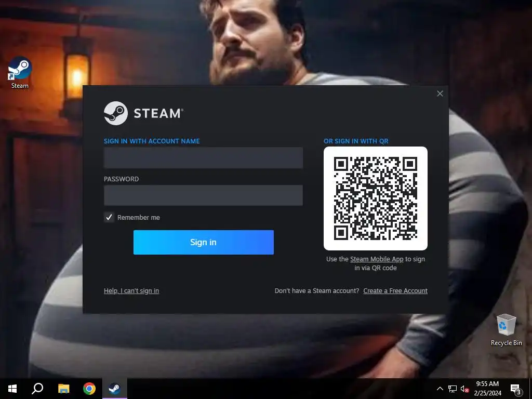The width and height of the screenshot is (532, 399).
Task: Show hidden system tray icons
Action: [440, 389]
